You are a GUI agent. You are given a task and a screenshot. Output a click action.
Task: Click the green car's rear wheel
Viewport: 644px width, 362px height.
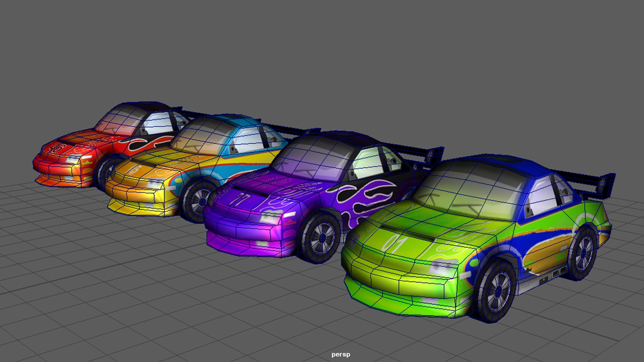(x=583, y=253)
